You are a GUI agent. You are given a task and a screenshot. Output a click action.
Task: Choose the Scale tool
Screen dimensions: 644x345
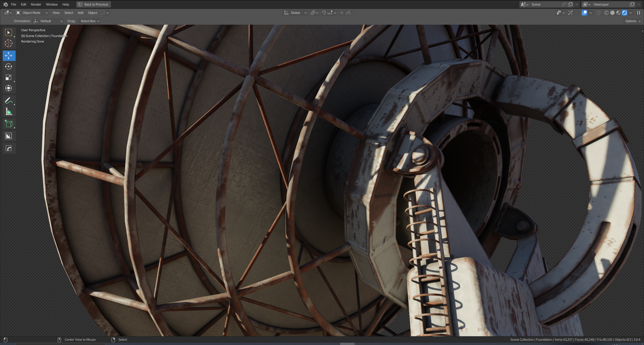(9, 78)
